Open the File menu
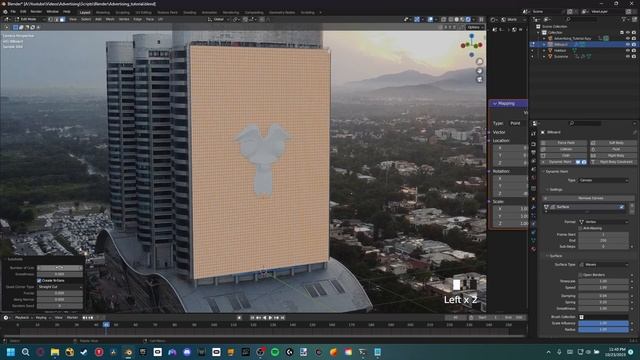Screen dimensions: 640x360 [13, 12]
